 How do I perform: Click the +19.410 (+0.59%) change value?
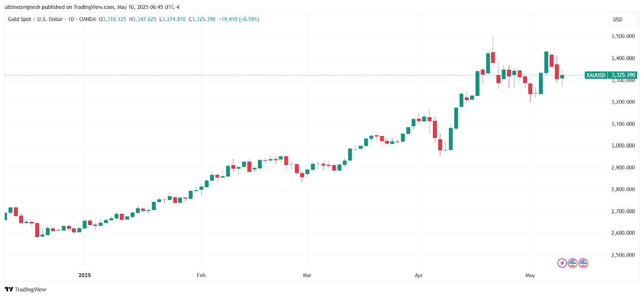(x=239, y=19)
